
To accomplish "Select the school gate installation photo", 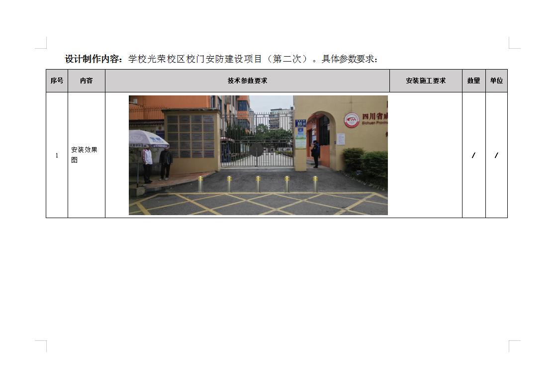I will 258,155.
